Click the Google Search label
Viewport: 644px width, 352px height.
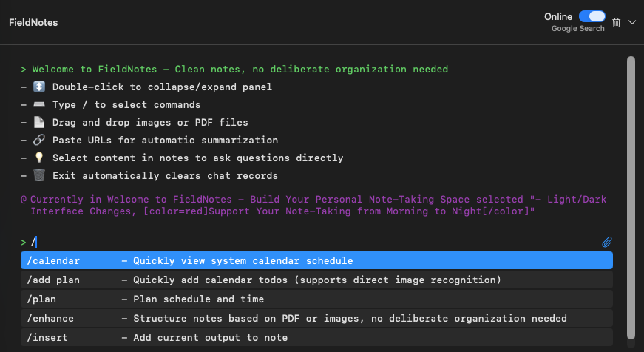(x=578, y=28)
